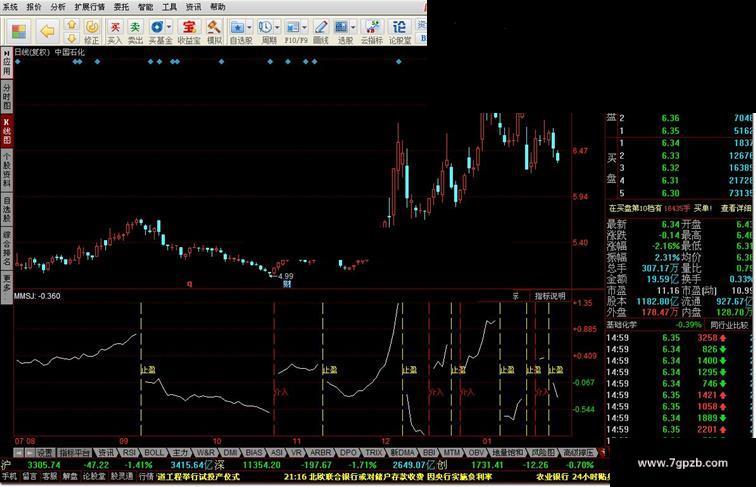Click the 论股堂 status bar link

pos(94,476)
